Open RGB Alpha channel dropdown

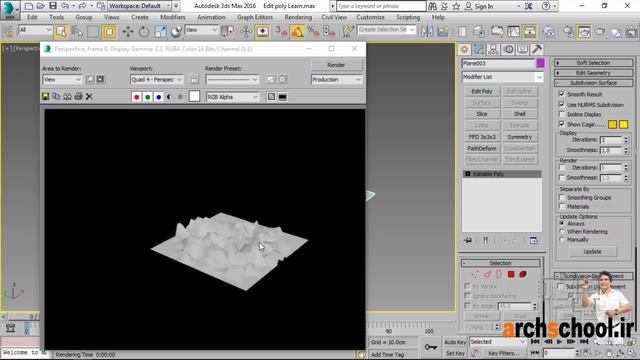[x=232, y=97]
